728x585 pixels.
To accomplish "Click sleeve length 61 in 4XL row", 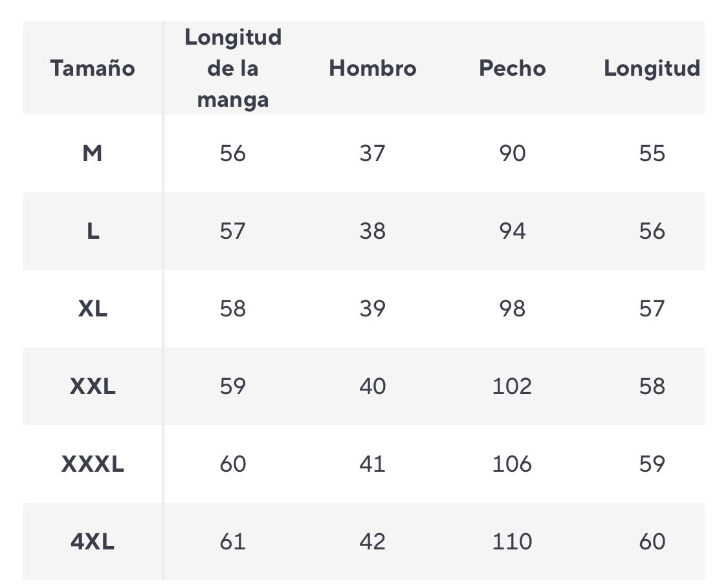I will [x=233, y=542].
